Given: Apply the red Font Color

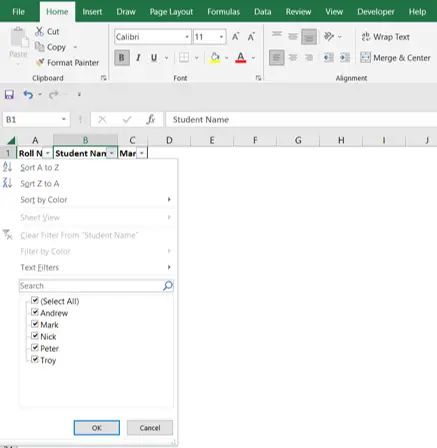Looking at the screenshot, I should pyautogui.click(x=240, y=58).
